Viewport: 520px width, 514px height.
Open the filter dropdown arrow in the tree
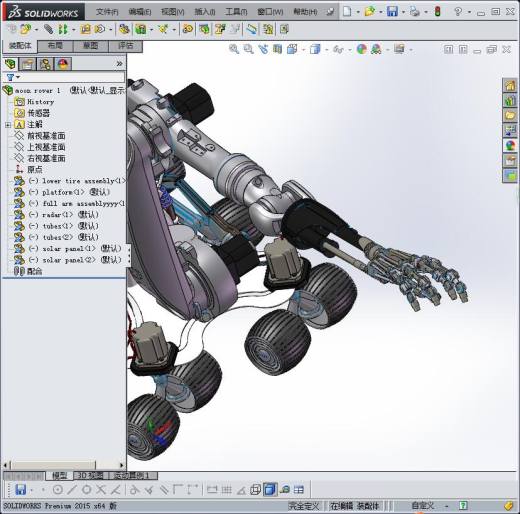18,77
